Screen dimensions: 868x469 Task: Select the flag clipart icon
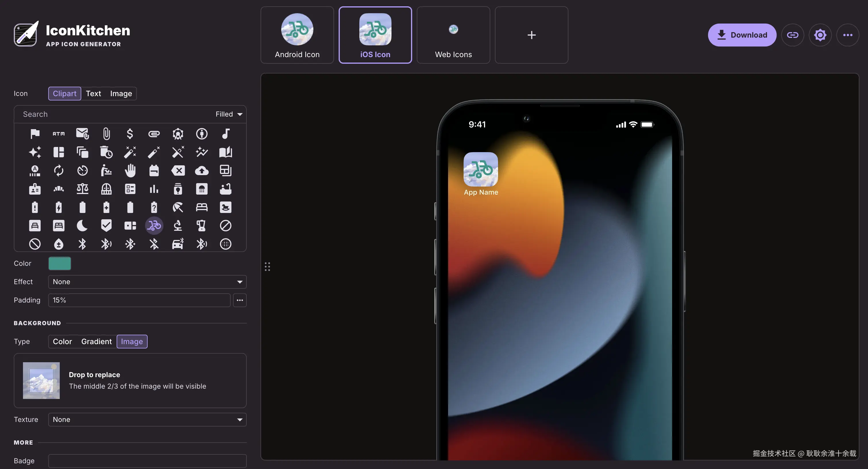[35, 134]
